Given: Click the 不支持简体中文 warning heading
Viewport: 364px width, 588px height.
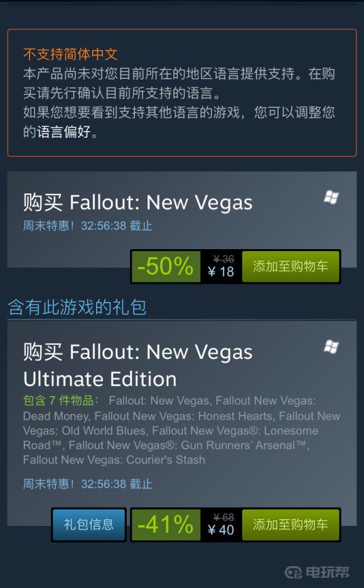Looking at the screenshot, I should click(x=70, y=55).
